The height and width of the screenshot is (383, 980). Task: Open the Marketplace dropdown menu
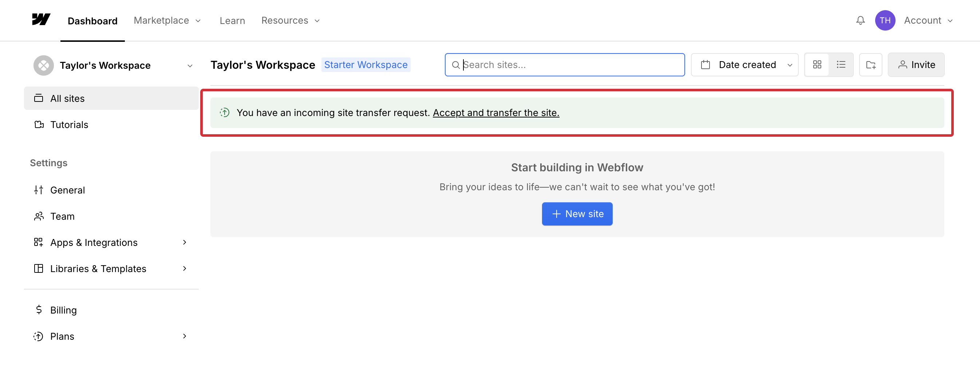coord(167,20)
